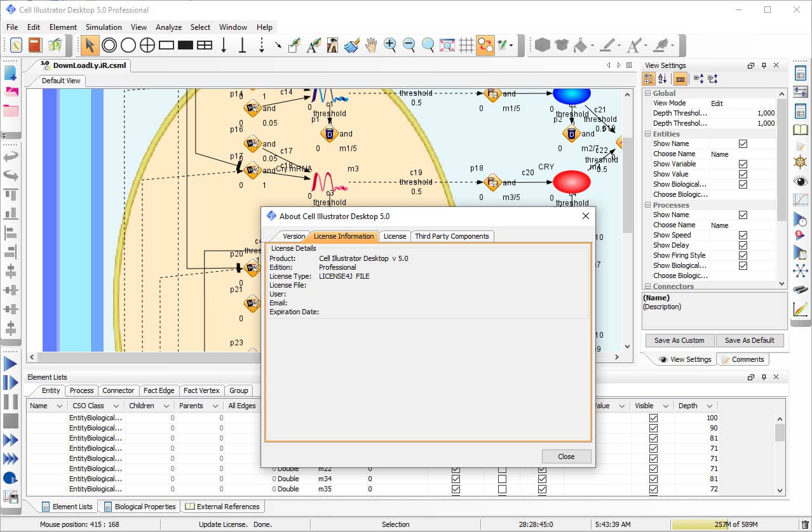
Task: Click the Undo arrow in the left sidebar
Action: coord(11,156)
